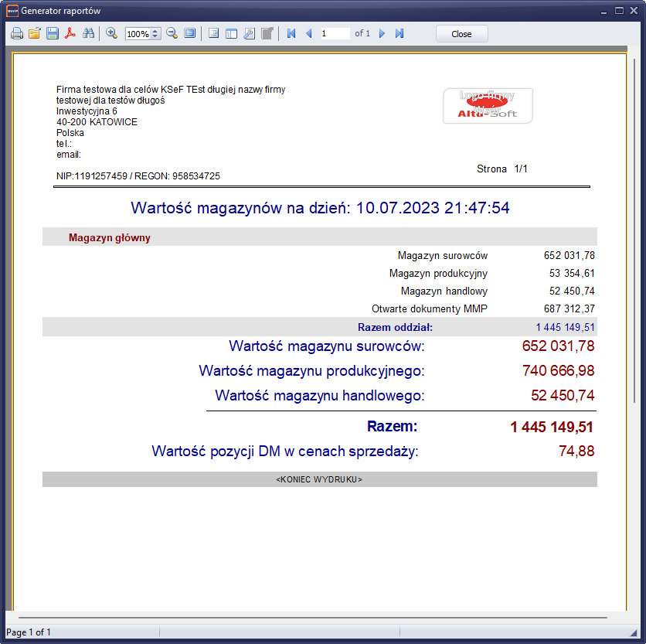Jump to the last page
This screenshot has height=644, width=646.
(399, 34)
